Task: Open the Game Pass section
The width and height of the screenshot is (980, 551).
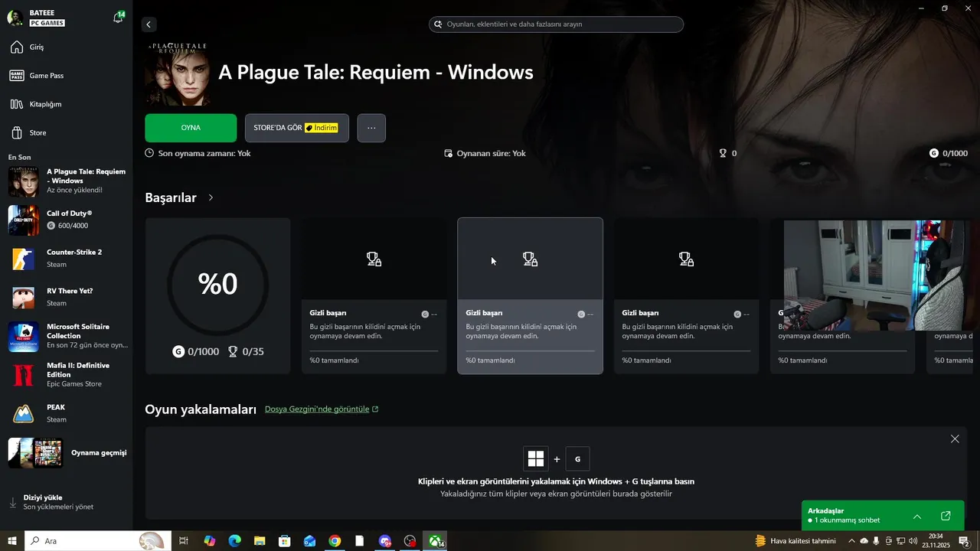Action: tap(67, 76)
